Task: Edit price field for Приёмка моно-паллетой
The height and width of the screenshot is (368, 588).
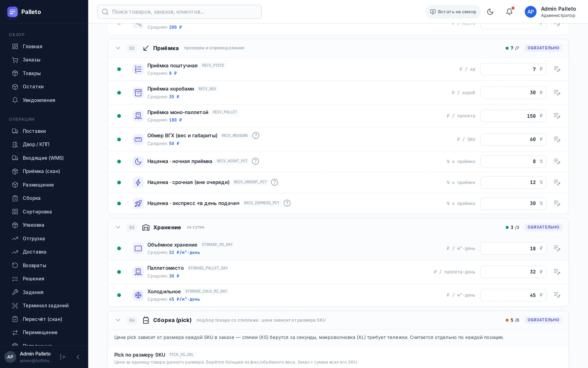Action: click(513, 116)
